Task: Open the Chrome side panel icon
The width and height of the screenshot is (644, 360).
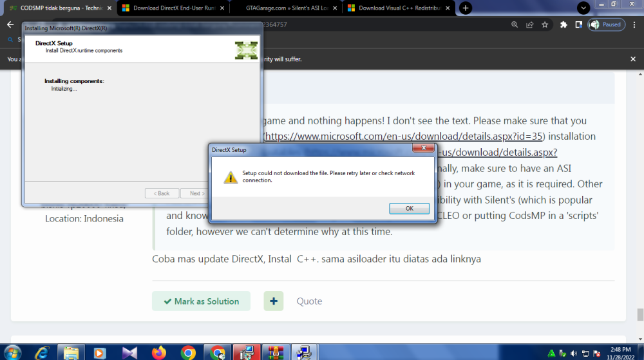Action: click(579, 24)
